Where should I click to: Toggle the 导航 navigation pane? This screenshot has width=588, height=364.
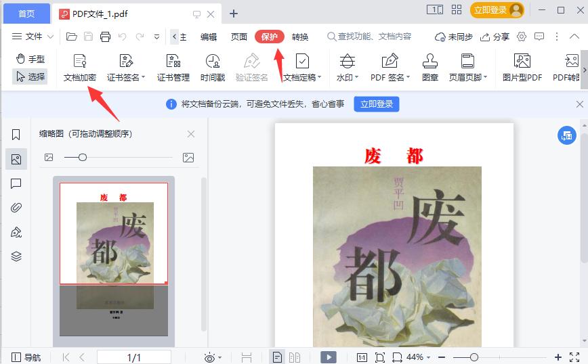(26, 357)
